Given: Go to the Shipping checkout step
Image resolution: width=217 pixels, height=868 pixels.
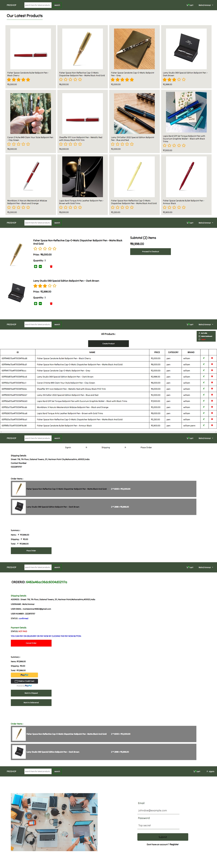Looking at the screenshot, I should pyautogui.click(x=106, y=447).
